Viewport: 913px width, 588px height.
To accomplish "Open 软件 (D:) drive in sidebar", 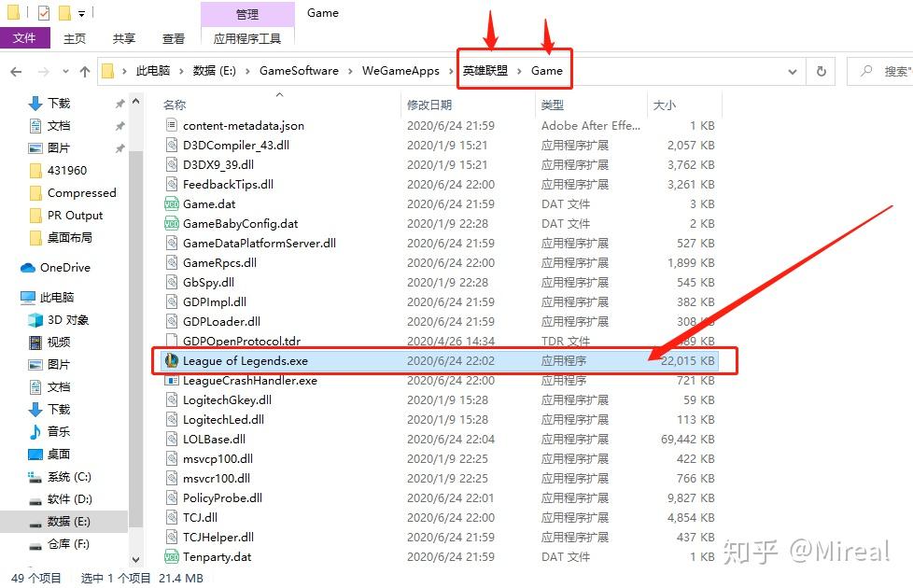I will point(69,499).
